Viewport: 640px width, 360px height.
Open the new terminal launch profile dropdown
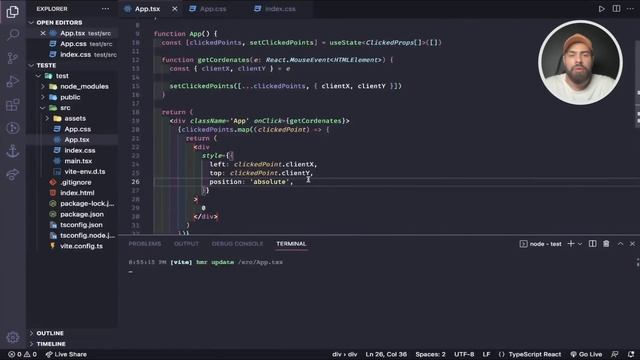pyautogui.click(x=580, y=244)
